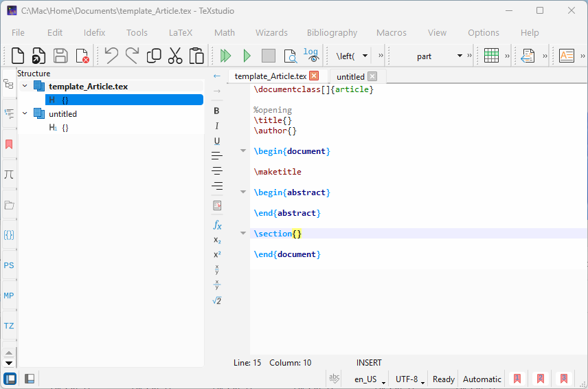Run Build & View double green arrows

pos(225,56)
